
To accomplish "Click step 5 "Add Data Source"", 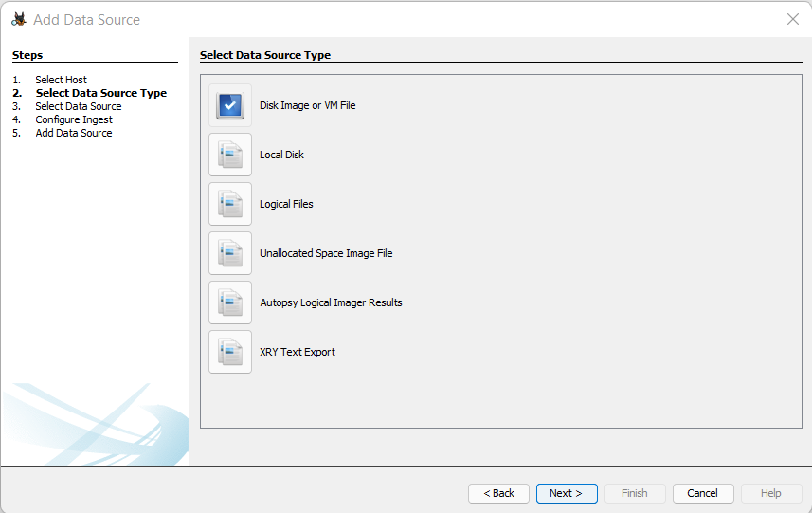I will click(74, 133).
